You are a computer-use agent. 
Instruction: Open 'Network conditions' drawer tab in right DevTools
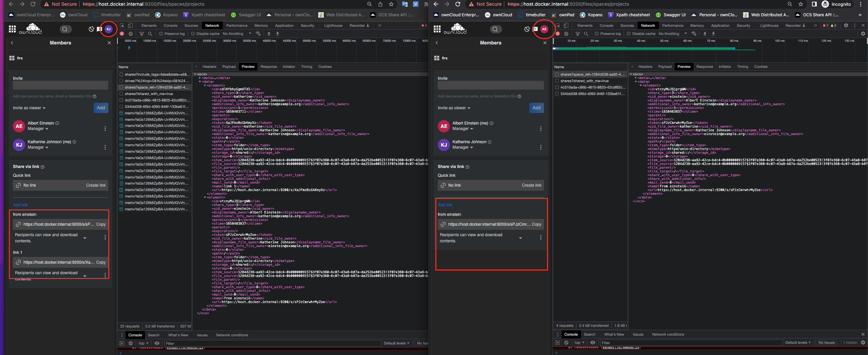pos(668,334)
